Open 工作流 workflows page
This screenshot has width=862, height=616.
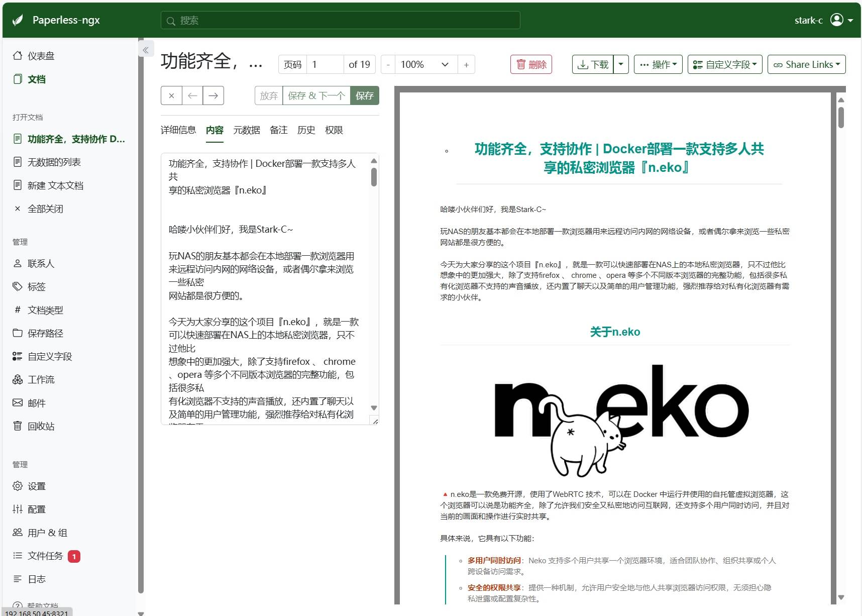34,379
